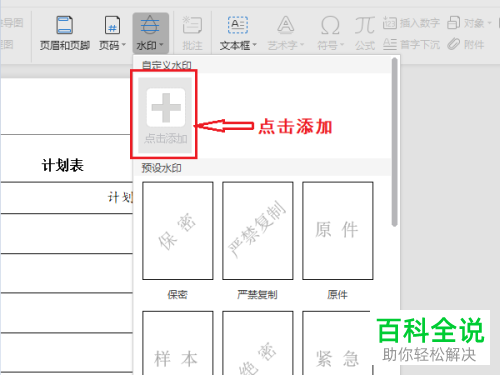Open Header and Footer (页眉和页脚) tool
This screenshot has height=375, width=500.
coord(65,33)
